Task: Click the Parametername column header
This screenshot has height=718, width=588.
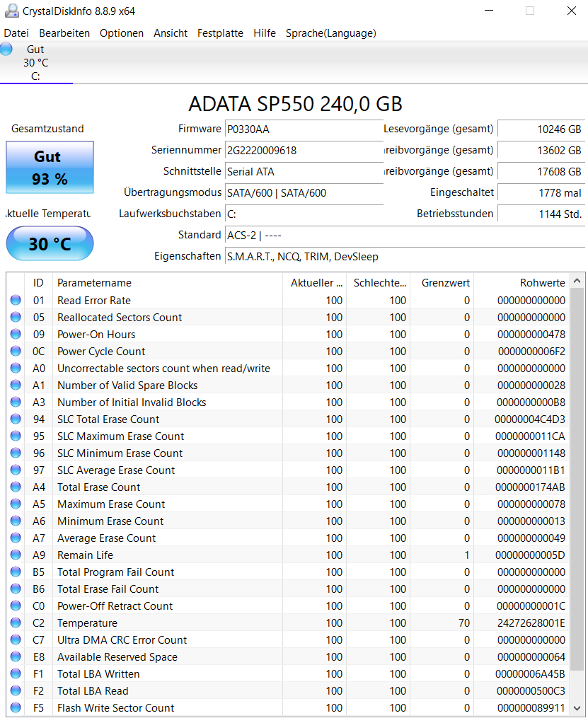Action: 168,282
